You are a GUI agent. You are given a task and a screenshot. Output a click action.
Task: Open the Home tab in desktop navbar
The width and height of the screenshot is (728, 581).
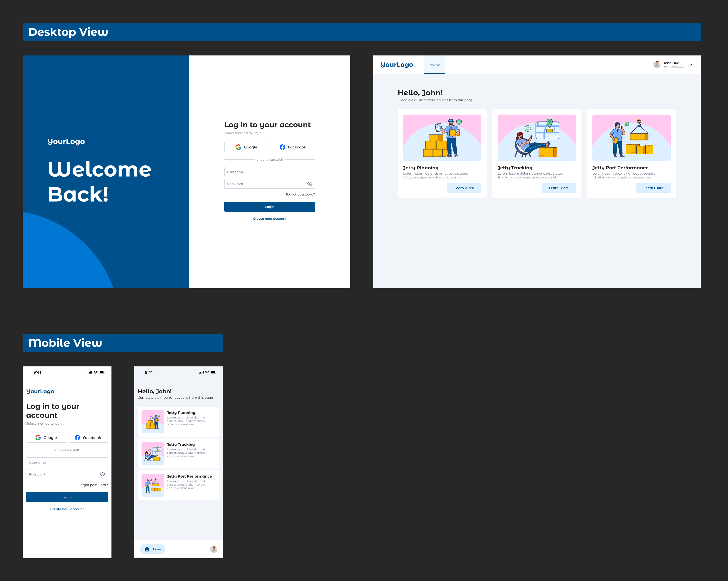point(435,65)
